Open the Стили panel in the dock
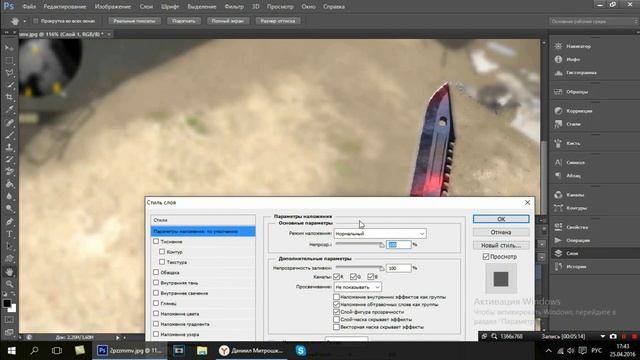This screenshot has width=640, height=360. click(x=568, y=124)
